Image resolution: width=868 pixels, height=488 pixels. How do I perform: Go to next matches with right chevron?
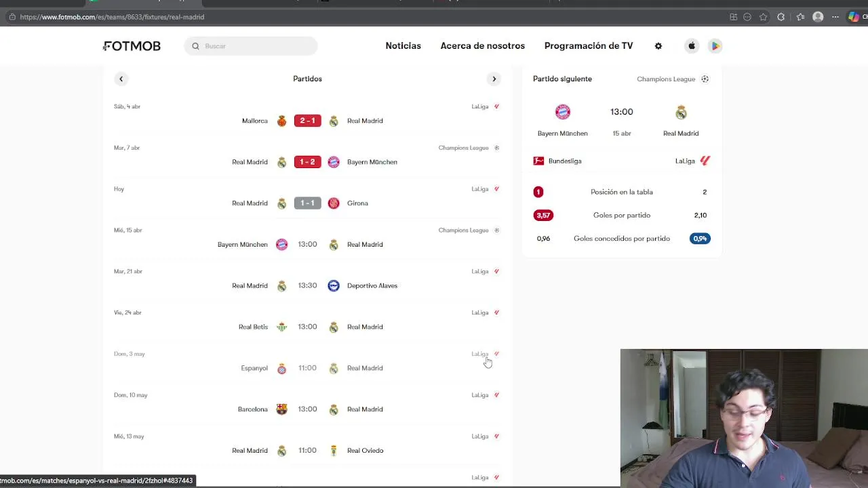click(x=494, y=79)
